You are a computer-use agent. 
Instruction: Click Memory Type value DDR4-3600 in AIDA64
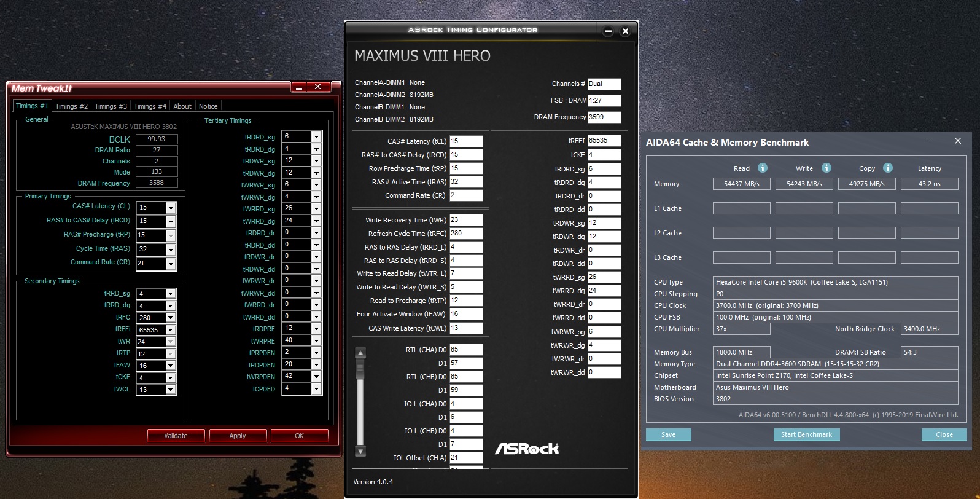coord(836,364)
